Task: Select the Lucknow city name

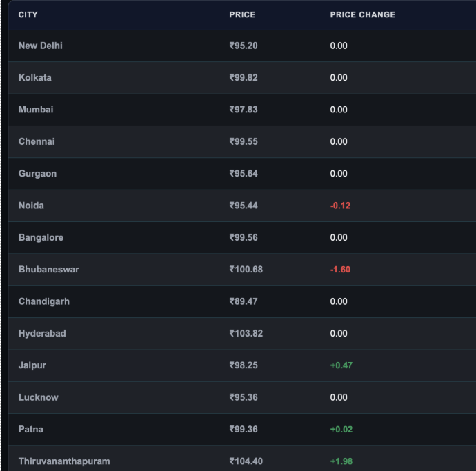Action: coord(38,397)
